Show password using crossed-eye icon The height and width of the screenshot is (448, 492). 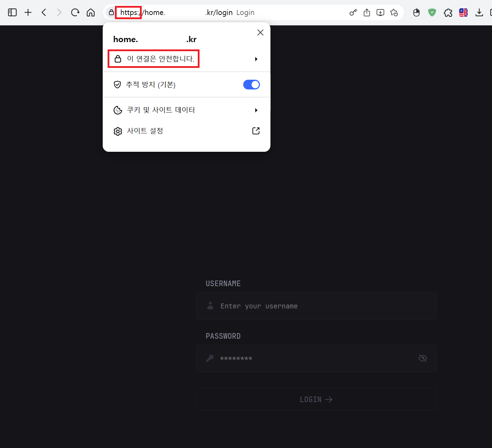click(422, 358)
